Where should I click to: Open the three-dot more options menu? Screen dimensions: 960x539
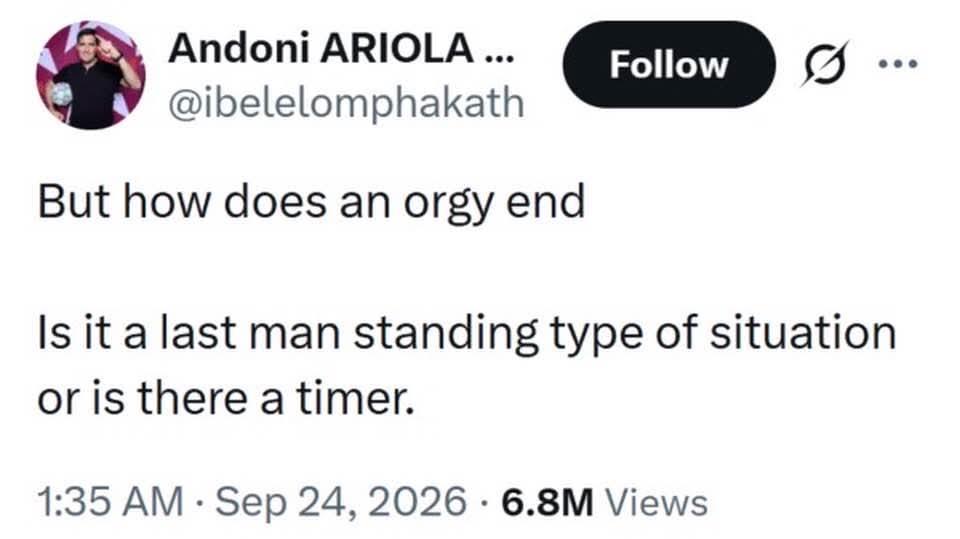tap(897, 63)
